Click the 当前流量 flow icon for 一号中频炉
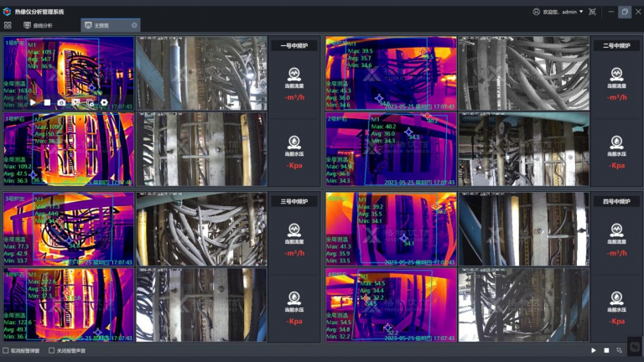Viewport: 644px width, 362px height. tap(293, 73)
